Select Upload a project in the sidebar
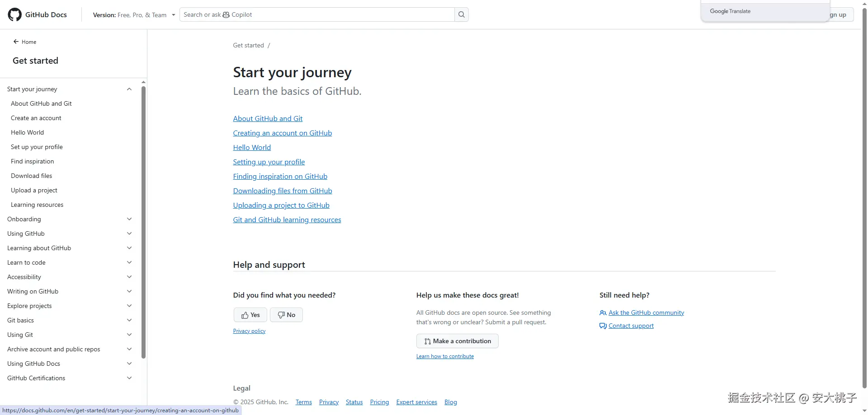 point(34,190)
